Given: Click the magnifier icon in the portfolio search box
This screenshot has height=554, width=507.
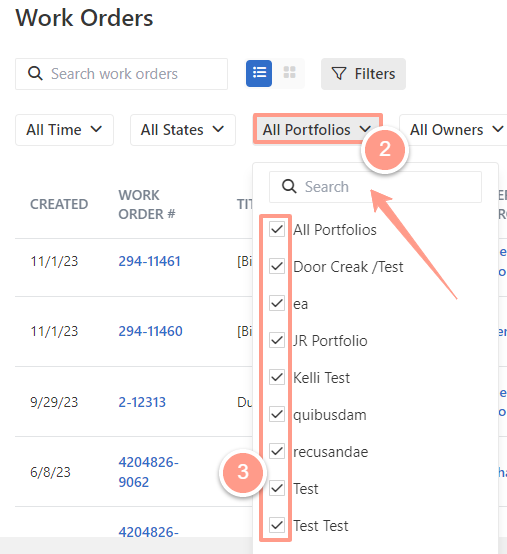Looking at the screenshot, I should tap(289, 186).
